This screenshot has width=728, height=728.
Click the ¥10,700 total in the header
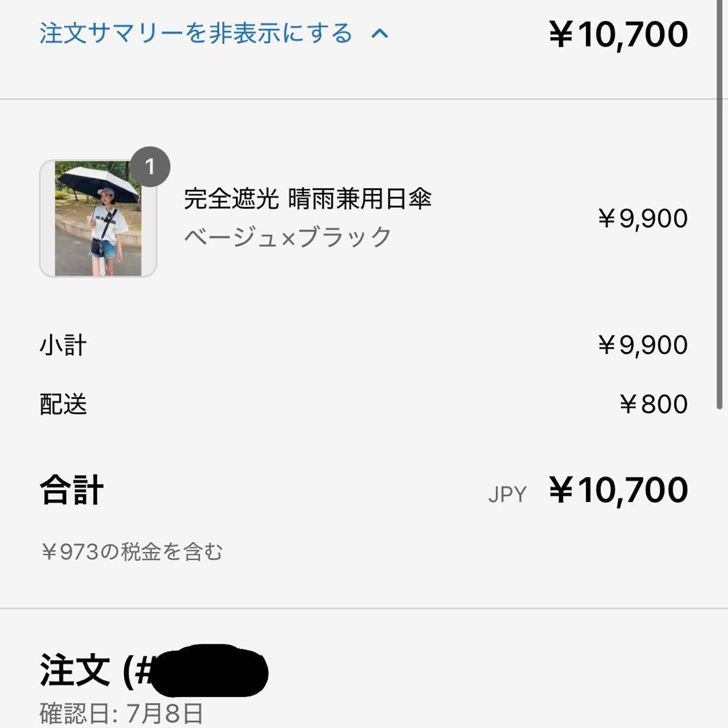click(x=619, y=35)
